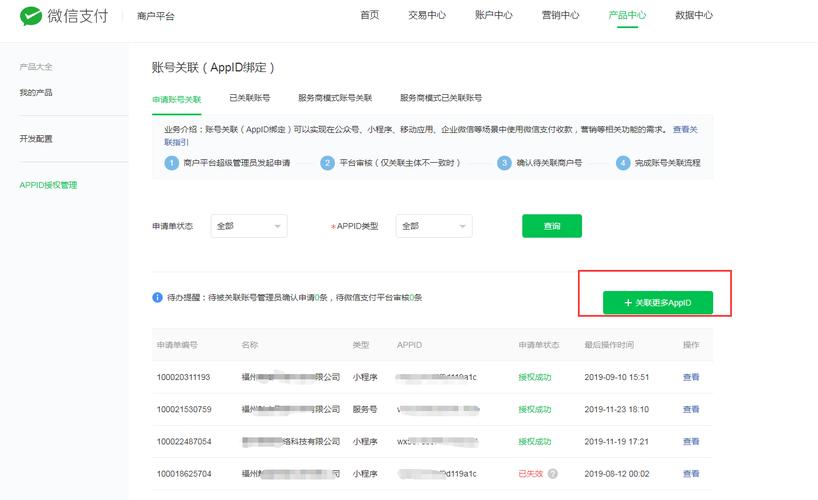Open 申请单状态 dropdown
Screen dimensions: 818x500
tap(249, 226)
